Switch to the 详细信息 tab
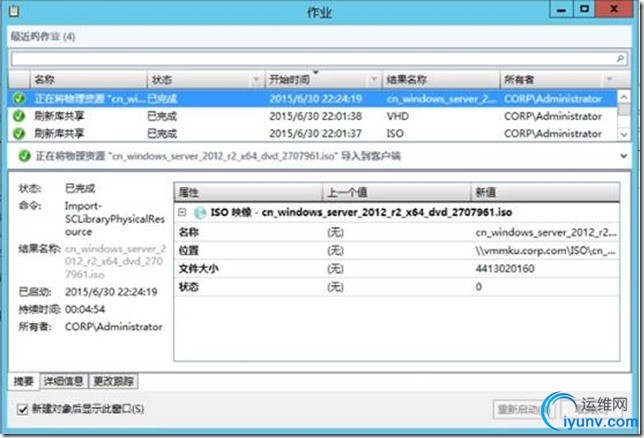 coord(63,381)
